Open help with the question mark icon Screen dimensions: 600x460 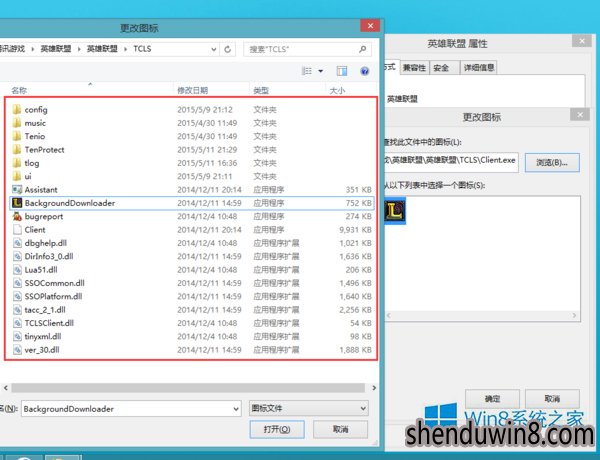(365, 71)
